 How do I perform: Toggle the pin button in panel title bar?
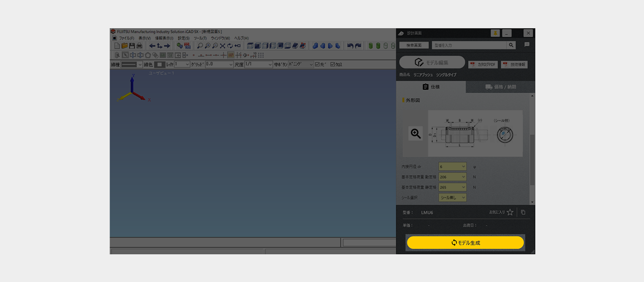tap(495, 33)
